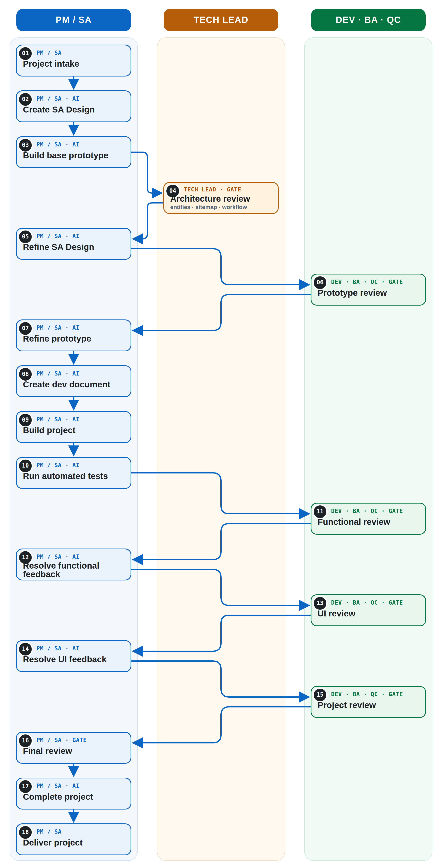Click the Complete project step card
This screenshot has height=868, width=442.
coord(73,794)
